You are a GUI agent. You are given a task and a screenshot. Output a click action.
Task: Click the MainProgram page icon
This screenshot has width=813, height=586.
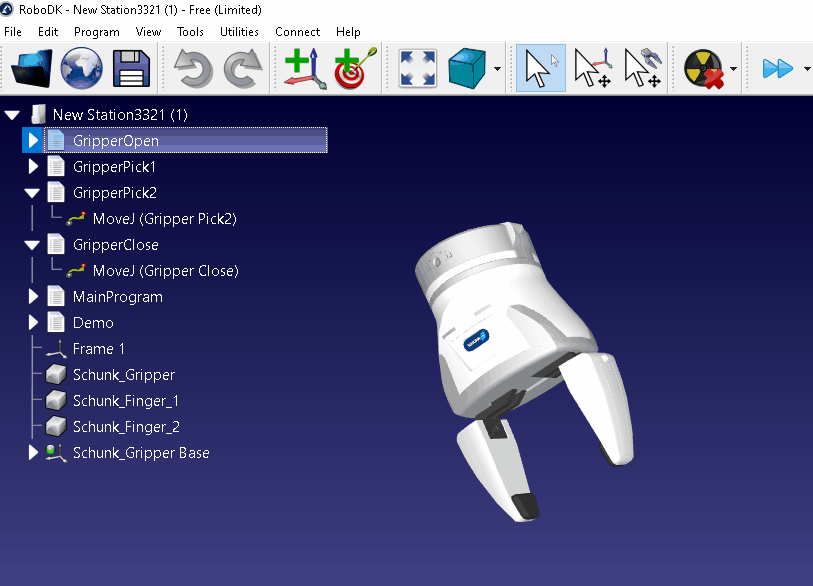pos(56,297)
